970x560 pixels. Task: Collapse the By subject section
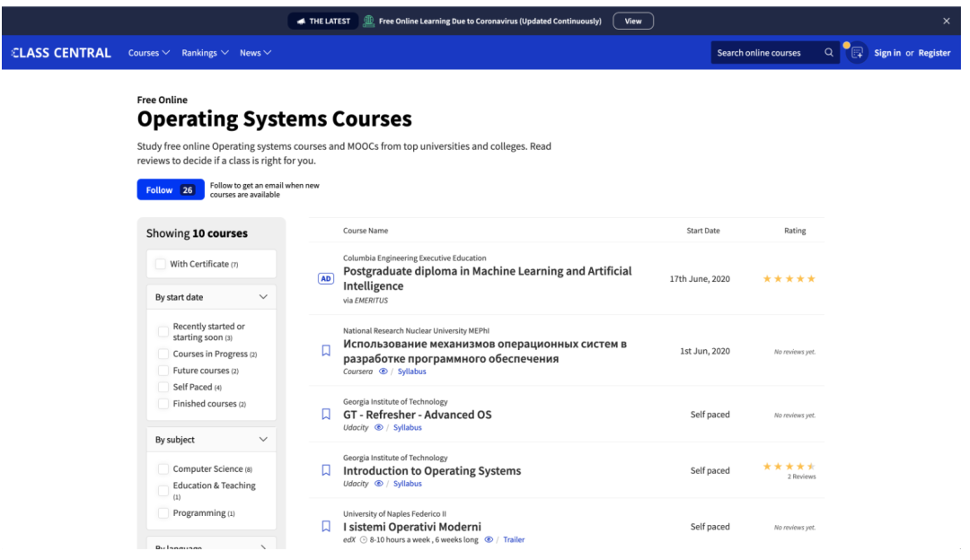pos(212,440)
